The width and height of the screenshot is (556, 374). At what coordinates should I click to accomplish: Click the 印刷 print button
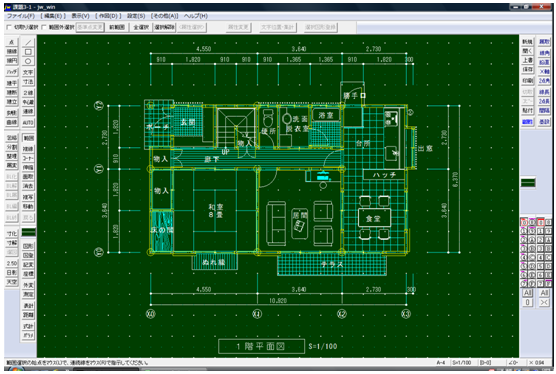pos(528,81)
